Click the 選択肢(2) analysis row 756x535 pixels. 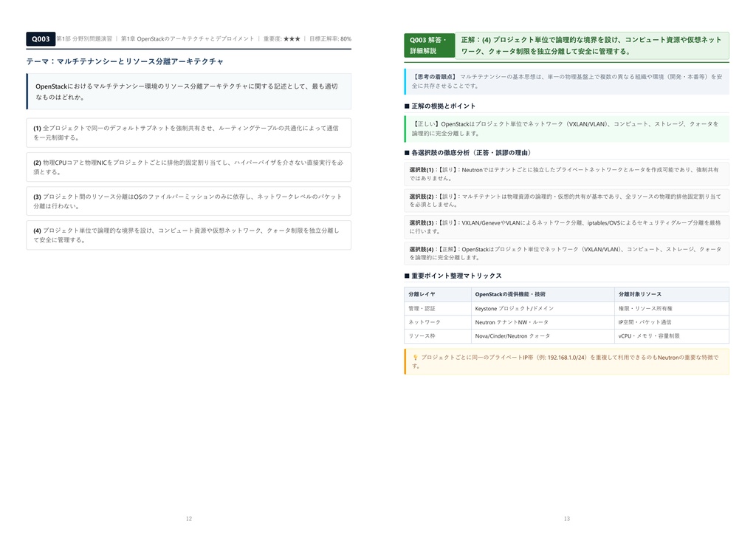(566, 200)
